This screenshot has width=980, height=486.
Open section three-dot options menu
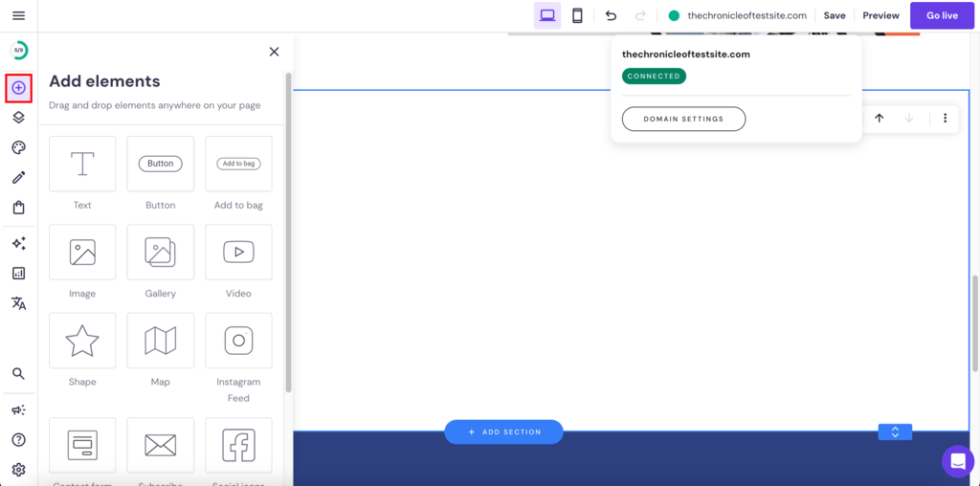pos(945,119)
